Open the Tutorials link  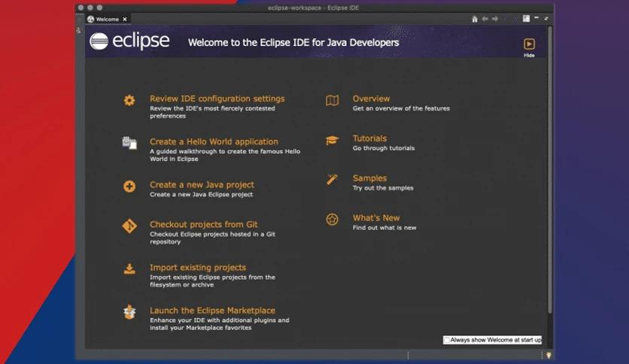[369, 138]
